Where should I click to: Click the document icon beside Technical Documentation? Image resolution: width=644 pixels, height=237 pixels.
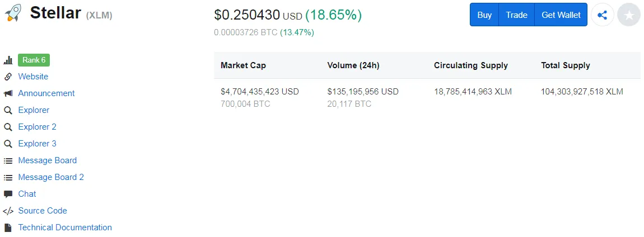click(x=8, y=227)
